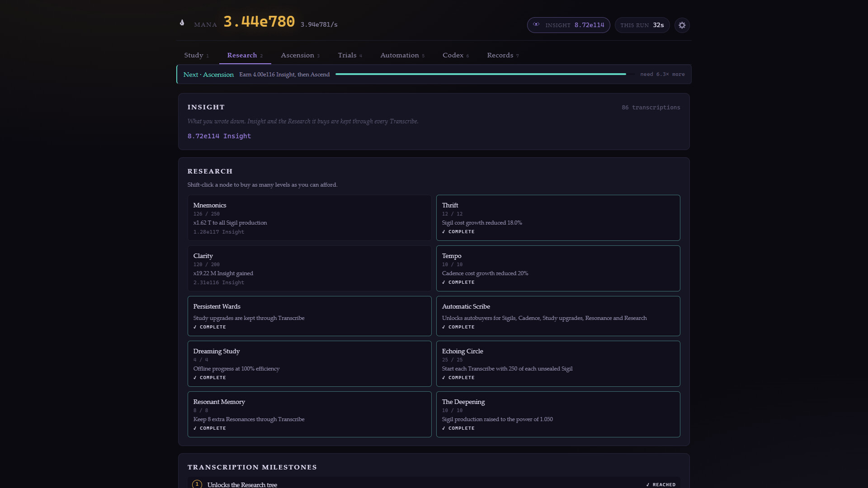The image size is (868, 488).
Task: Switch to the Codex tab
Action: (x=456, y=55)
